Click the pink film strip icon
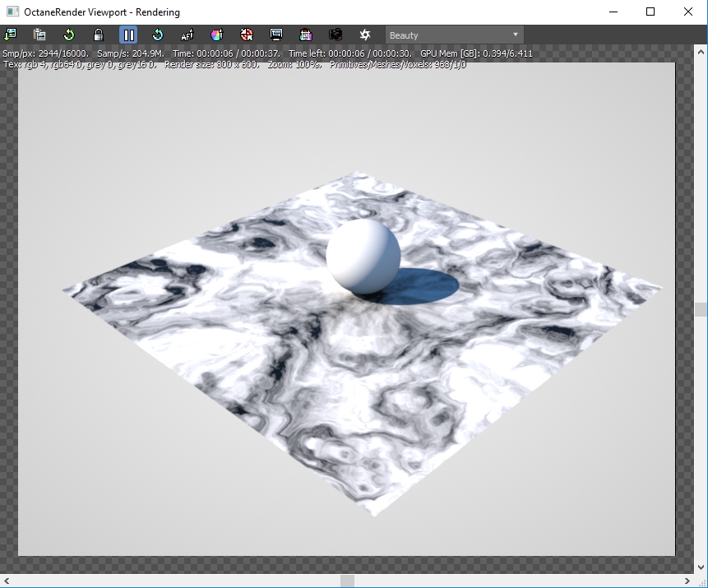Viewport: 708px width, 588px height. pos(306,35)
